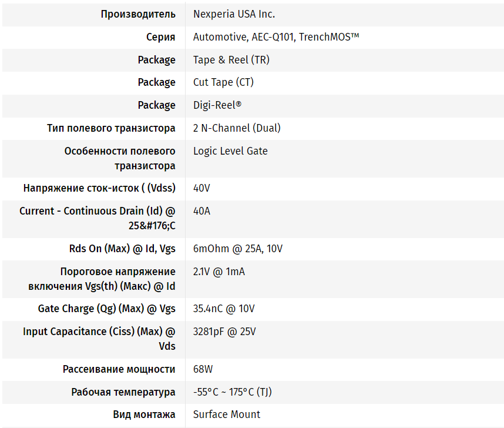504x428 pixels.
Task: Click the 2.1V @ 1mA threshold value
Action: [x=219, y=272]
